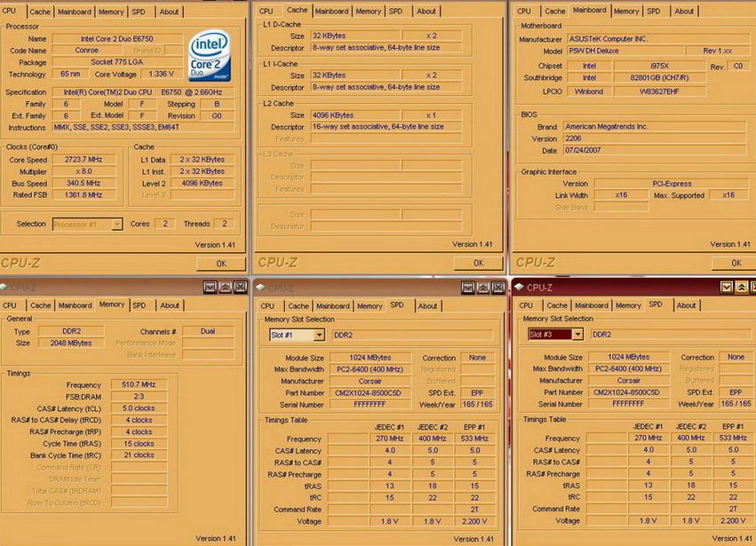Click the memory size value 2048 MBytes
756x546 pixels.
pyautogui.click(x=71, y=343)
